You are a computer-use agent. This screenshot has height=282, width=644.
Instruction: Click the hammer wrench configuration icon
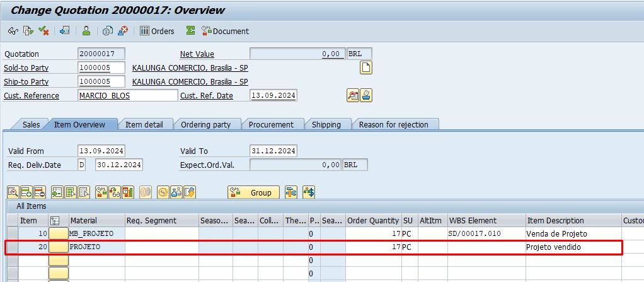coord(291,192)
